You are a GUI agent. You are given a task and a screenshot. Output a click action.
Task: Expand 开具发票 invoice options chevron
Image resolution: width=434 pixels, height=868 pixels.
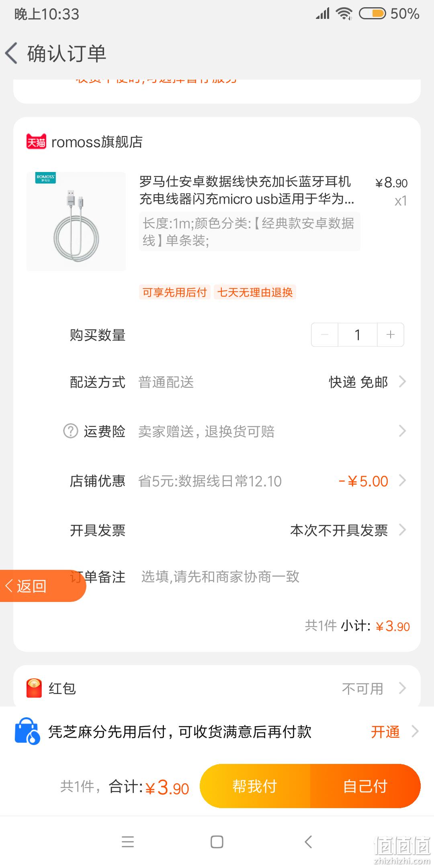point(402,530)
